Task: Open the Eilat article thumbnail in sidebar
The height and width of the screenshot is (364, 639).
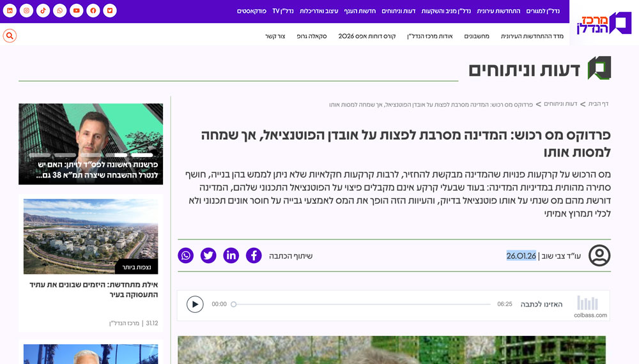Action: 91,236
